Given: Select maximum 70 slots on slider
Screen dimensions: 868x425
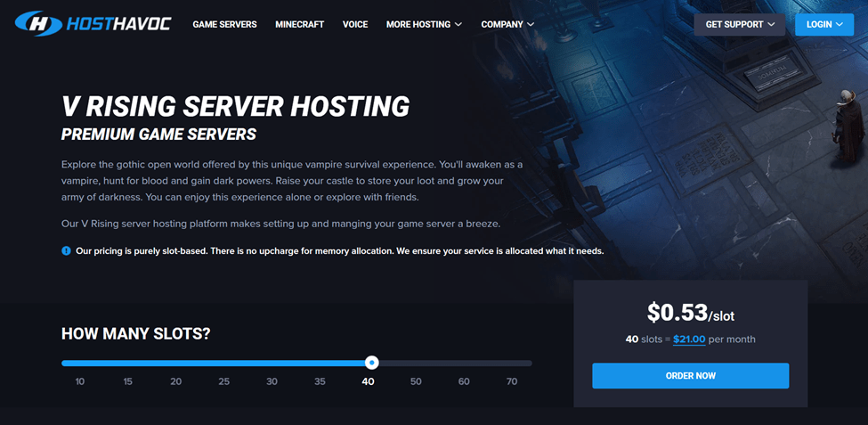Looking at the screenshot, I should tap(512, 381).
